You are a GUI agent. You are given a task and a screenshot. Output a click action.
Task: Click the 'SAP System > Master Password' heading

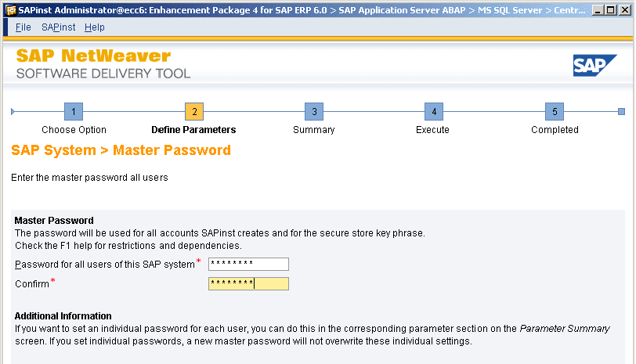point(121,150)
